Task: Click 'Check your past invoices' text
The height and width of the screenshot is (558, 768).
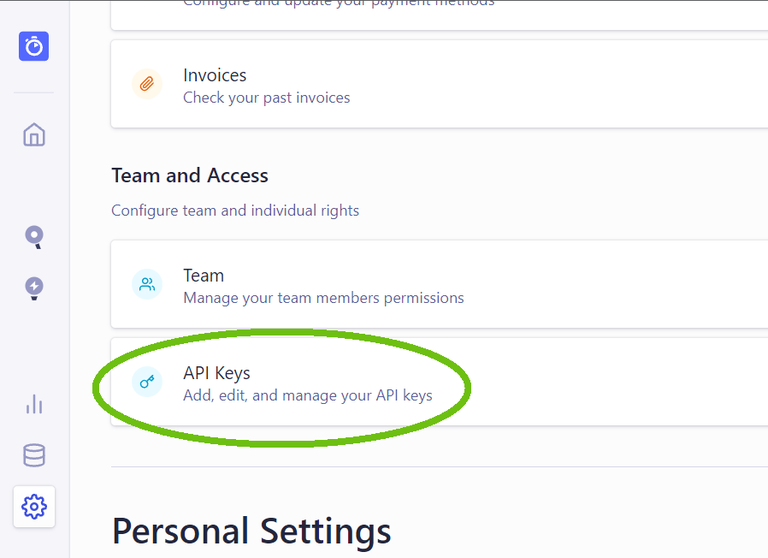Action: tap(266, 98)
